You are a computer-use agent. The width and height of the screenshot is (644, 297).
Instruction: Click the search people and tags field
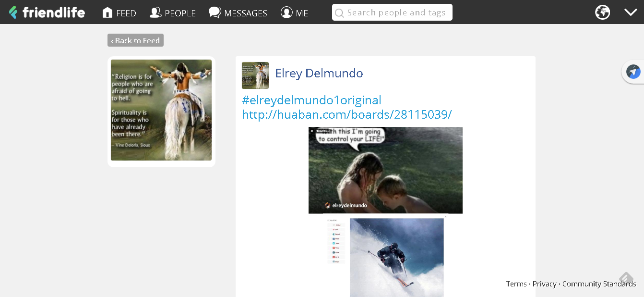(x=392, y=12)
